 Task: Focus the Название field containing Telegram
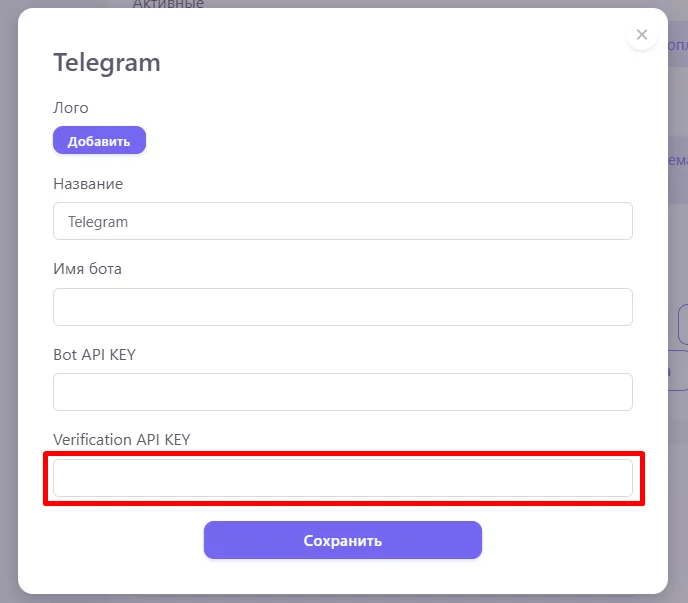[x=343, y=221]
